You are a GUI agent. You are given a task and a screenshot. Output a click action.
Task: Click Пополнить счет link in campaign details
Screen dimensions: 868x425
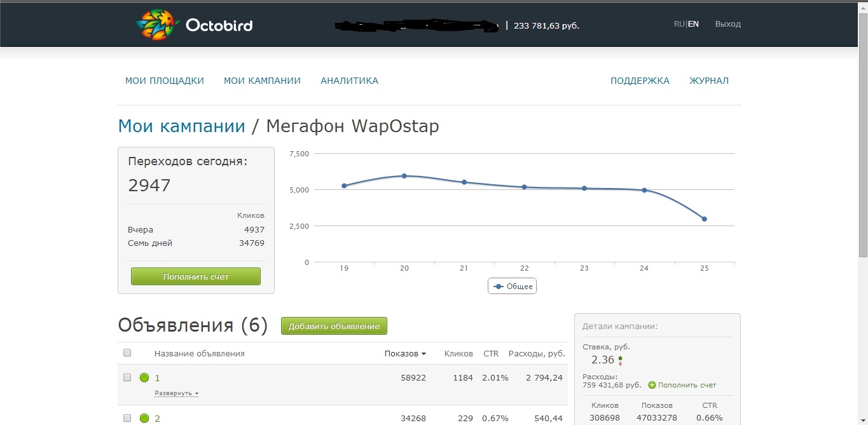pyautogui.click(x=687, y=385)
